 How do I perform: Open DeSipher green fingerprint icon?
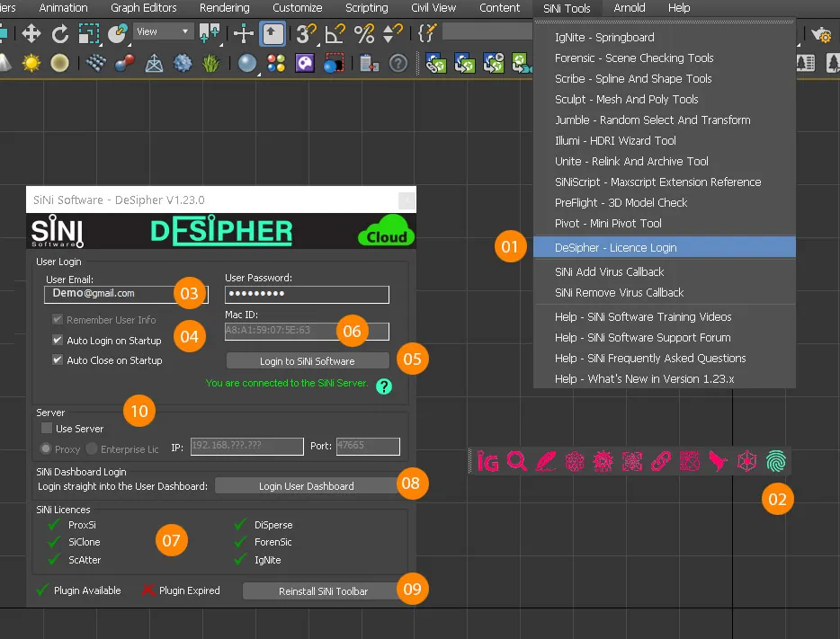coord(776,461)
